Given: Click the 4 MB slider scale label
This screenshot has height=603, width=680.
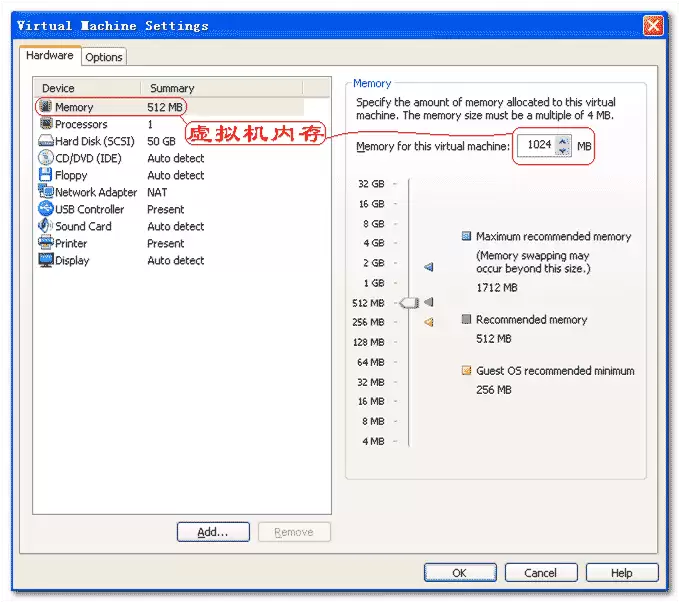Looking at the screenshot, I should (373, 441).
